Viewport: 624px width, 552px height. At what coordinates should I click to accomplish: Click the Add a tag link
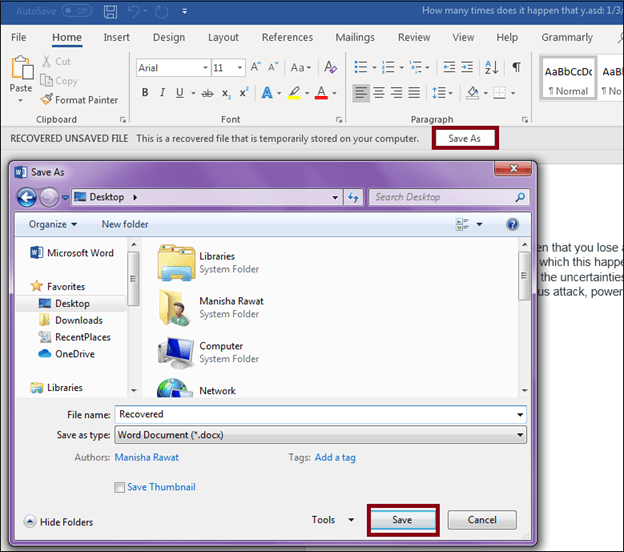(x=335, y=458)
